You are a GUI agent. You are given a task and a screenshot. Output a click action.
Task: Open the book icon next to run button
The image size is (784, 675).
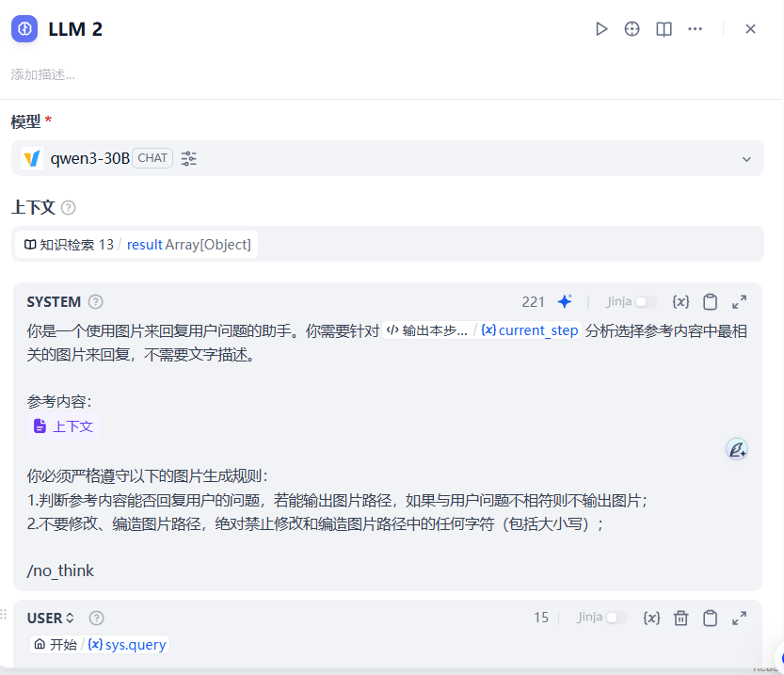[x=663, y=29]
